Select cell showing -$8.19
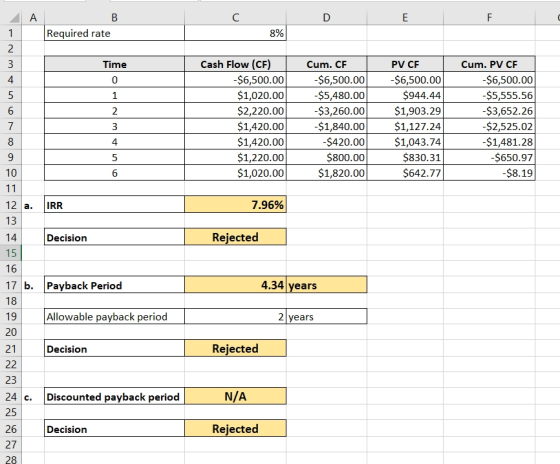560x464 pixels. click(489, 173)
